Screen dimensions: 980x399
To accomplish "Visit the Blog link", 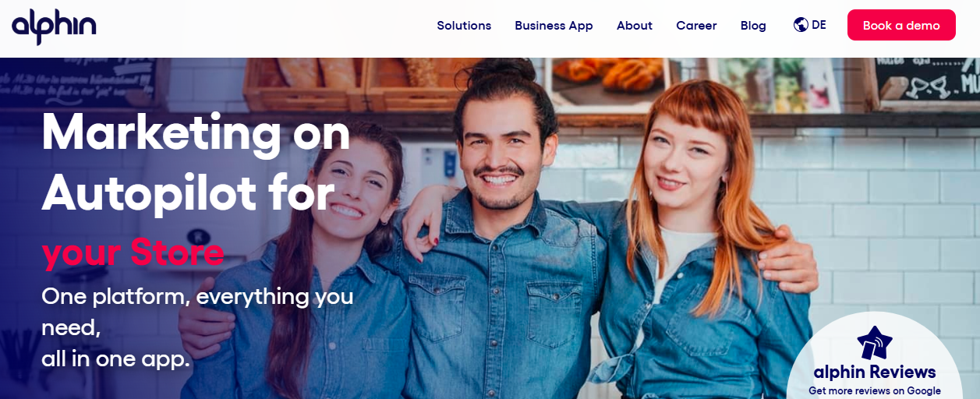I will 753,26.
